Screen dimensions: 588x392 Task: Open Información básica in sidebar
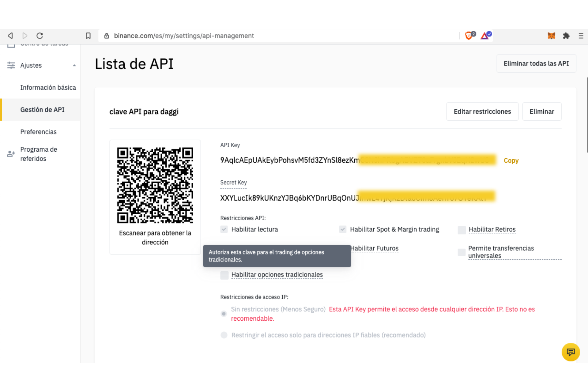(48, 88)
